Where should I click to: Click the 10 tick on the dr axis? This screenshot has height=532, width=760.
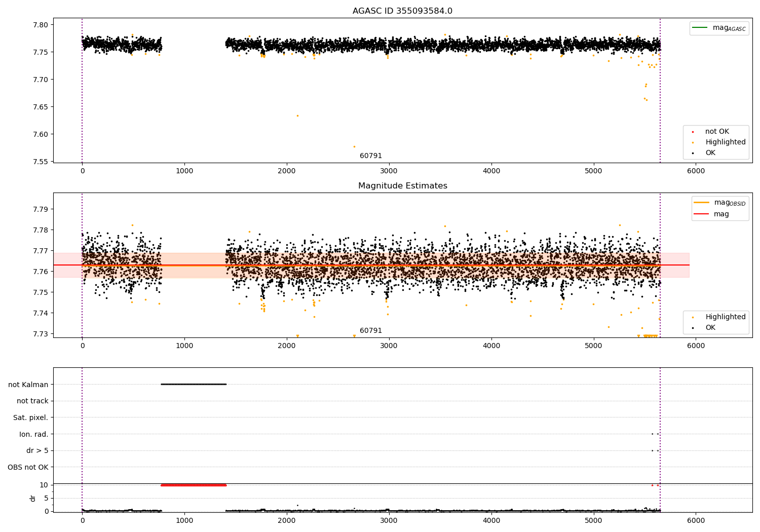click(44, 485)
